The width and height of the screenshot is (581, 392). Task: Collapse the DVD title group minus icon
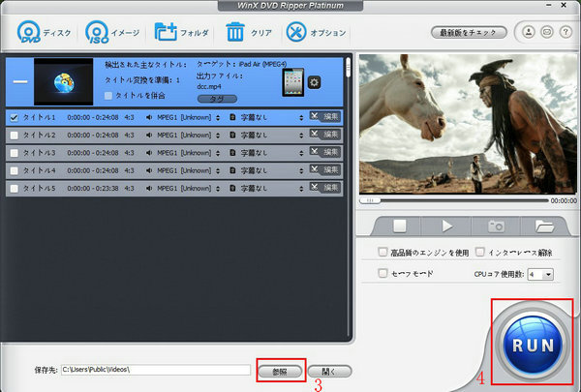[x=20, y=82]
